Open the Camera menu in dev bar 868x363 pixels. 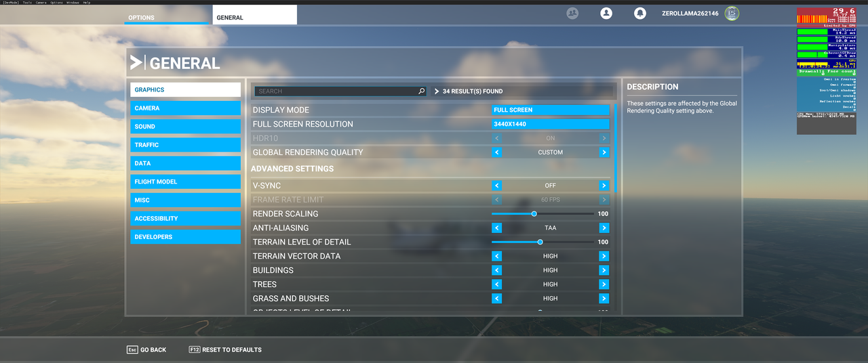[x=41, y=2]
